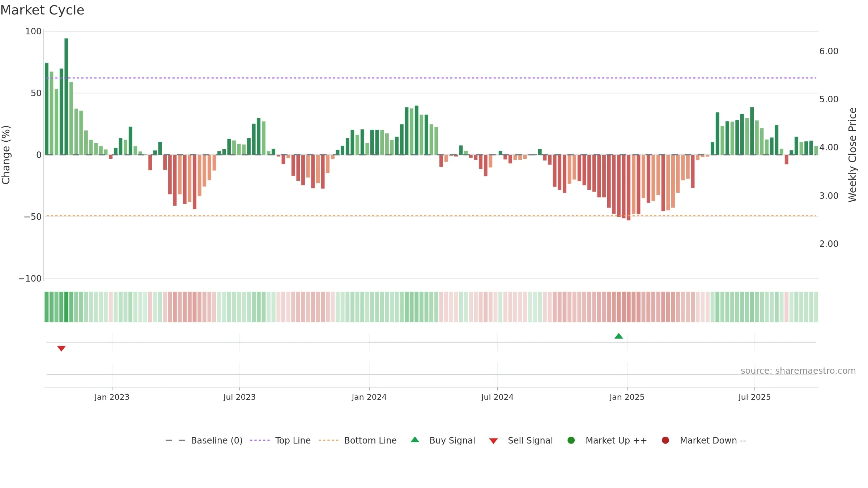Click the 6.00 tick on right axis
Screen dimensions: 868x488
(829, 51)
